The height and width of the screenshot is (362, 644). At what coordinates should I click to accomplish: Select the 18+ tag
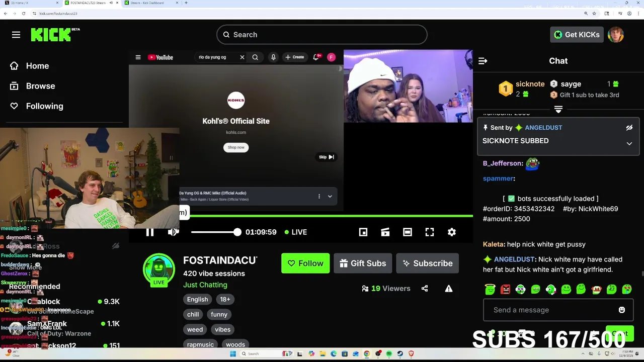(225, 299)
